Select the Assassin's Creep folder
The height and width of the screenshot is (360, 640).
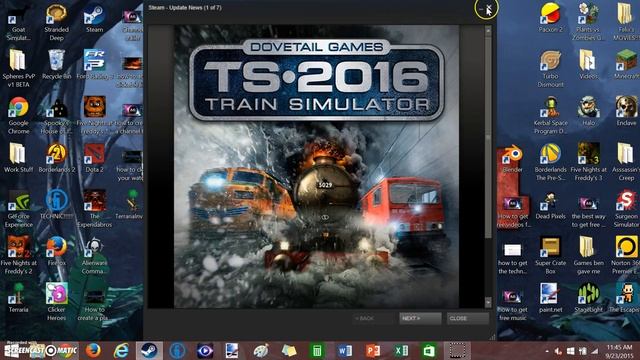pos(627,162)
